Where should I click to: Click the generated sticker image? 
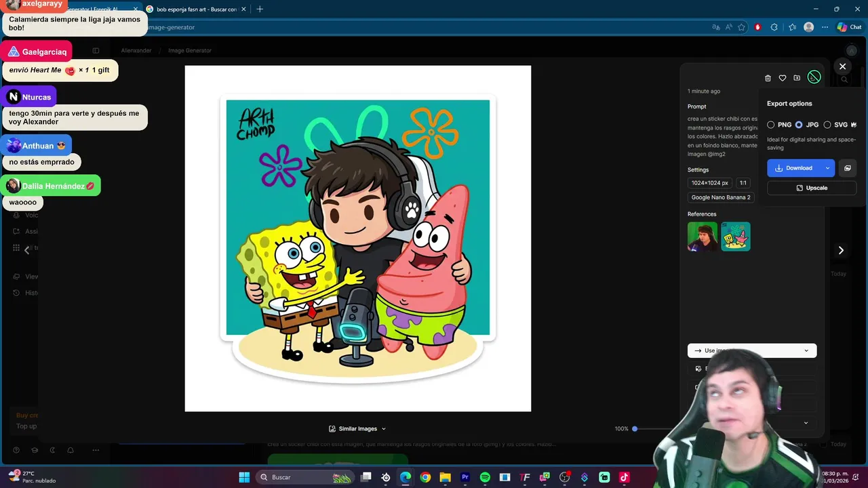coord(358,239)
